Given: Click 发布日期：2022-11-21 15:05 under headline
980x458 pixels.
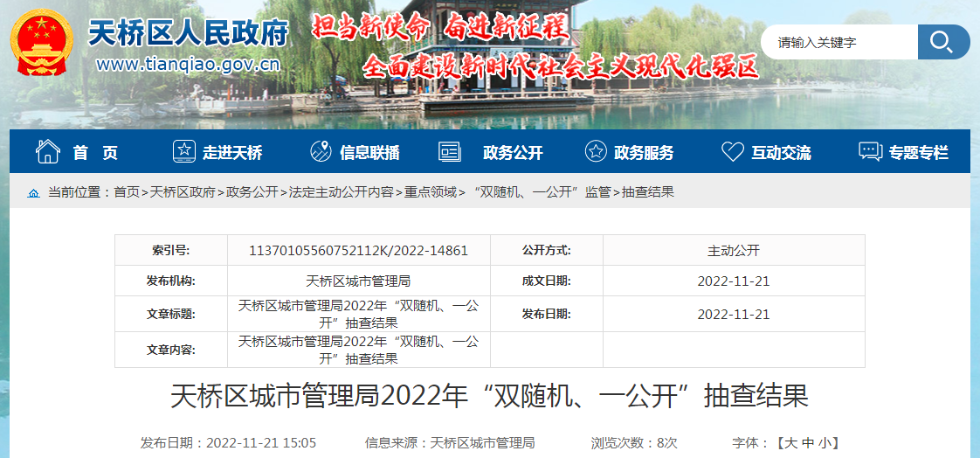Looking at the screenshot, I should [228, 443].
